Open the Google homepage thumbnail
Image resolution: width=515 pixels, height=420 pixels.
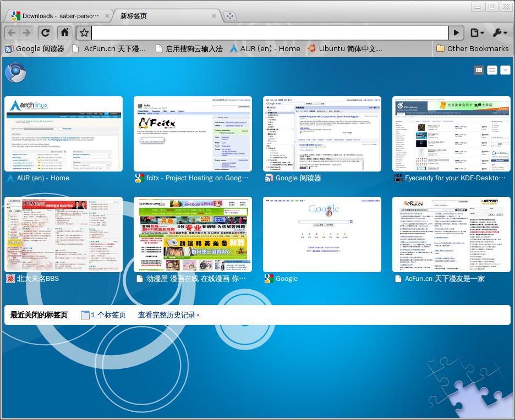322,234
